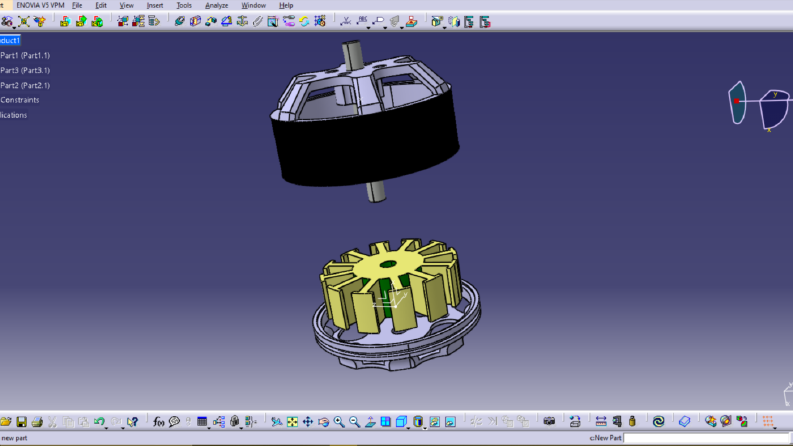
Task: Expand the Undo history dropdown arrow
Action: [x=106, y=428]
